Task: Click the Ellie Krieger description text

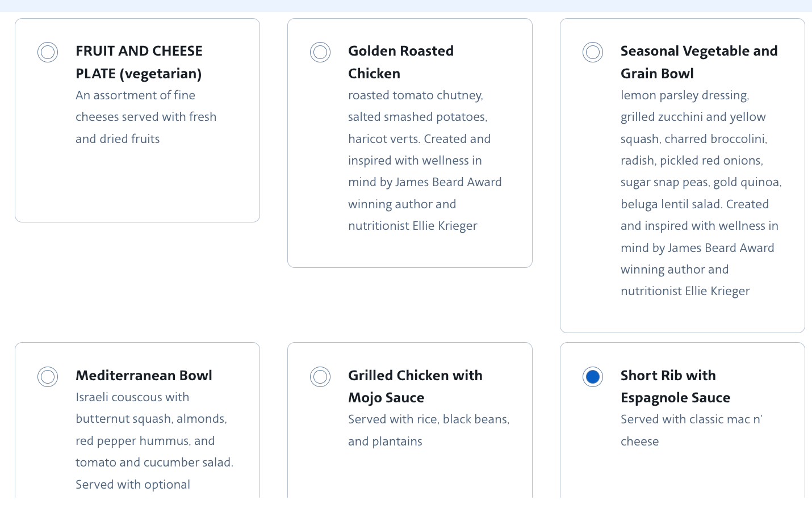Action: [x=412, y=225]
